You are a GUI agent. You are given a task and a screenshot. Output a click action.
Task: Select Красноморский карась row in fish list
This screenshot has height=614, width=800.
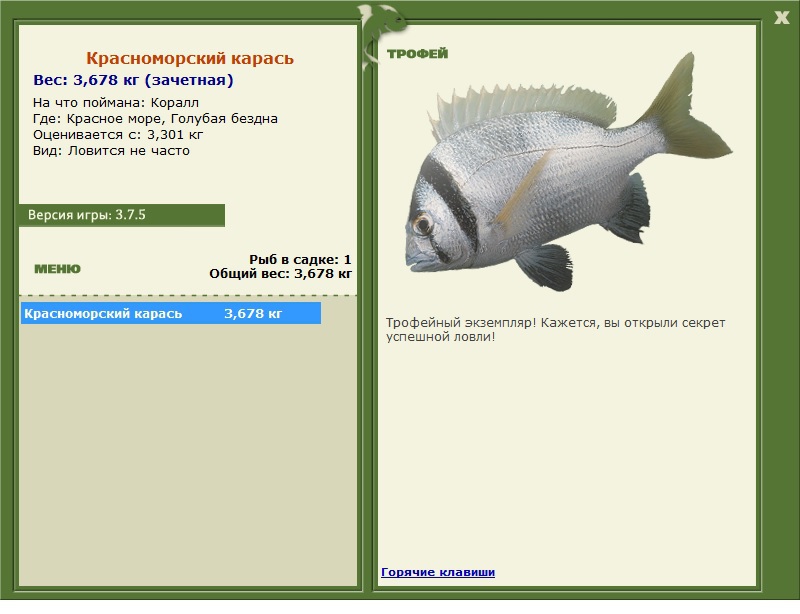(171, 313)
